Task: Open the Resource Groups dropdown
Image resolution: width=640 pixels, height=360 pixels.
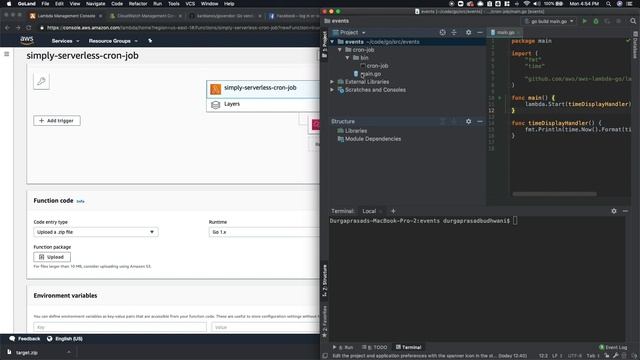Action: pyautogui.click(x=113, y=41)
